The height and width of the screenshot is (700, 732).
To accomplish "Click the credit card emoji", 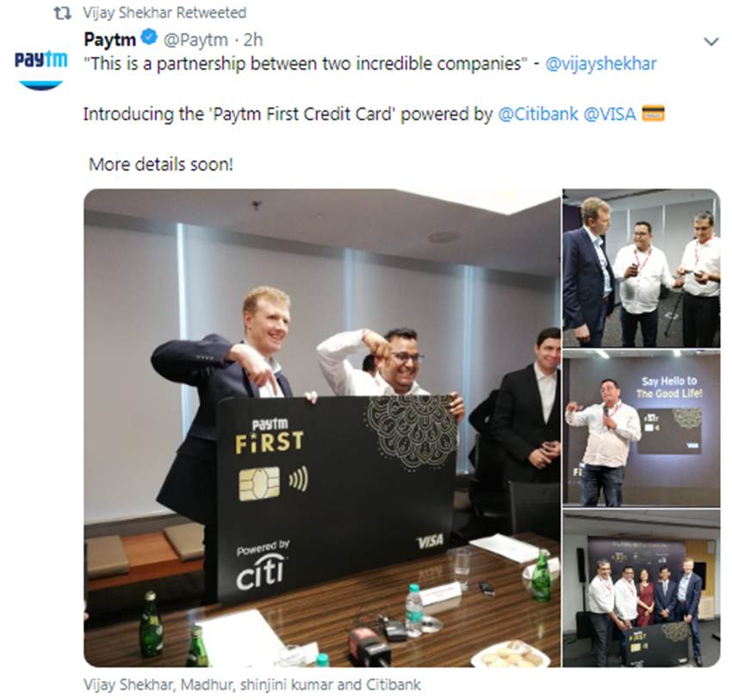I will [x=653, y=114].
